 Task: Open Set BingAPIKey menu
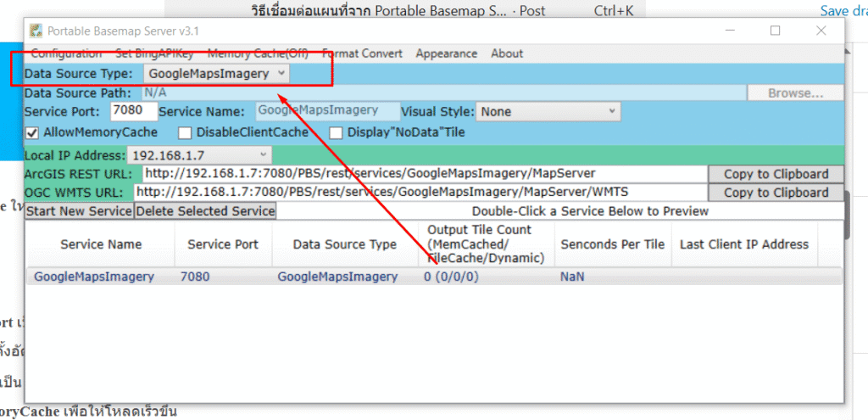pyautogui.click(x=154, y=53)
